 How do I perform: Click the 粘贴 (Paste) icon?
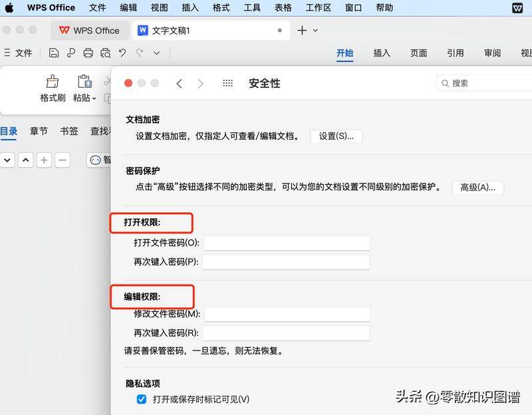(84, 81)
